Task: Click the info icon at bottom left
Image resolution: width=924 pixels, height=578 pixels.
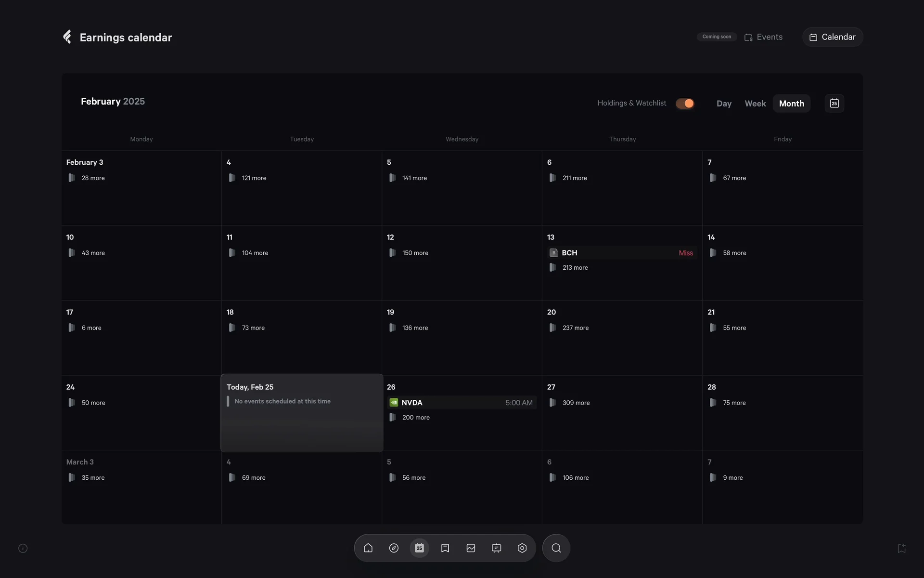Action: 23,548
